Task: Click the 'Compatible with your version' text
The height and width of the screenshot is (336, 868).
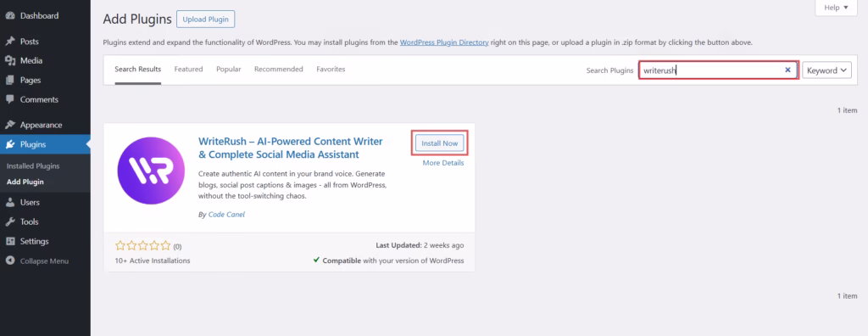Action: point(393,260)
